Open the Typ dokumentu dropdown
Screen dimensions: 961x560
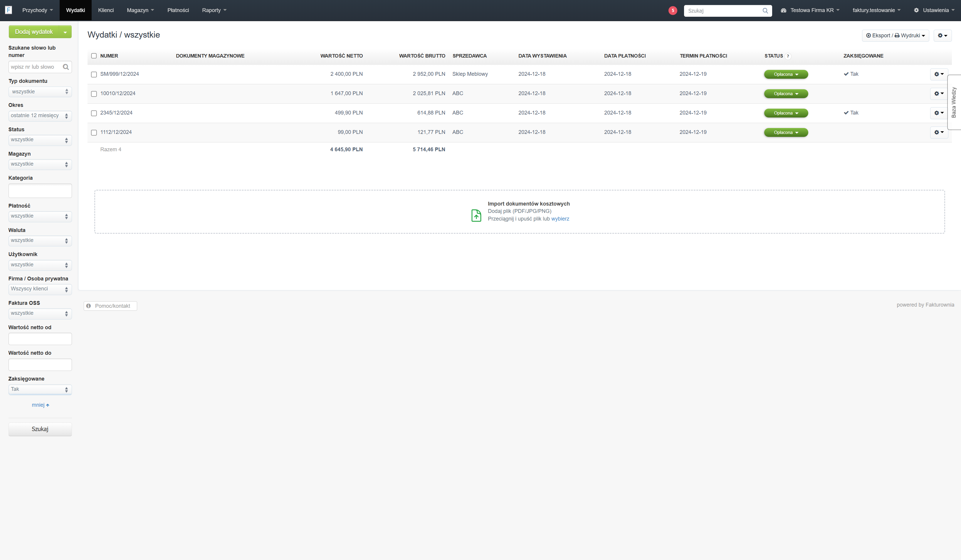pos(40,92)
